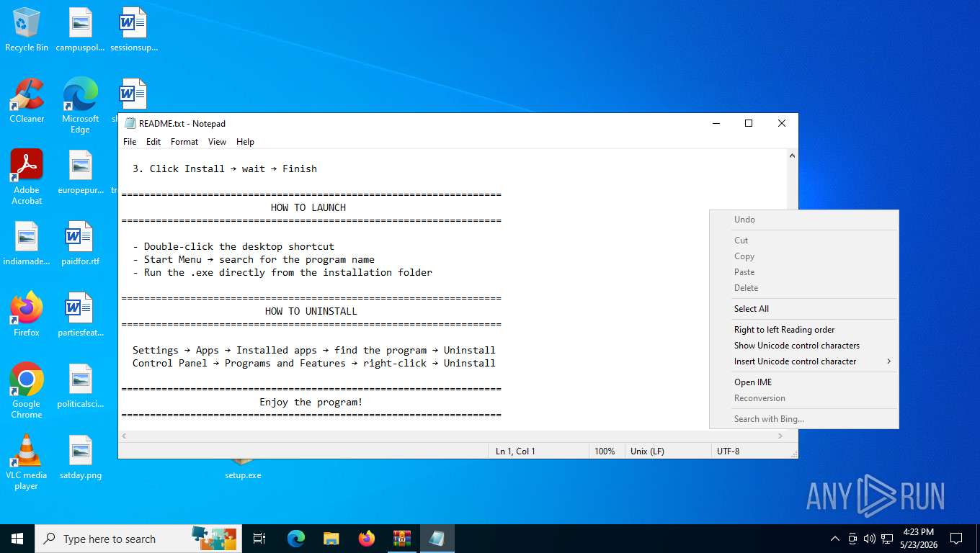This screenshot has width=980, height=553.
Task: Select the satday.png desktop file
Action: coord(80,457)
